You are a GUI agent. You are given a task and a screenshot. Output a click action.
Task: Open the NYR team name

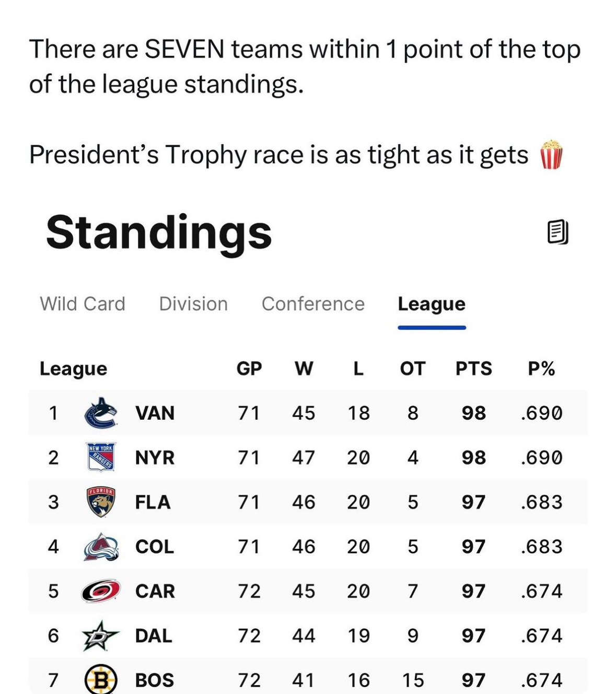[x=155, y=457]
